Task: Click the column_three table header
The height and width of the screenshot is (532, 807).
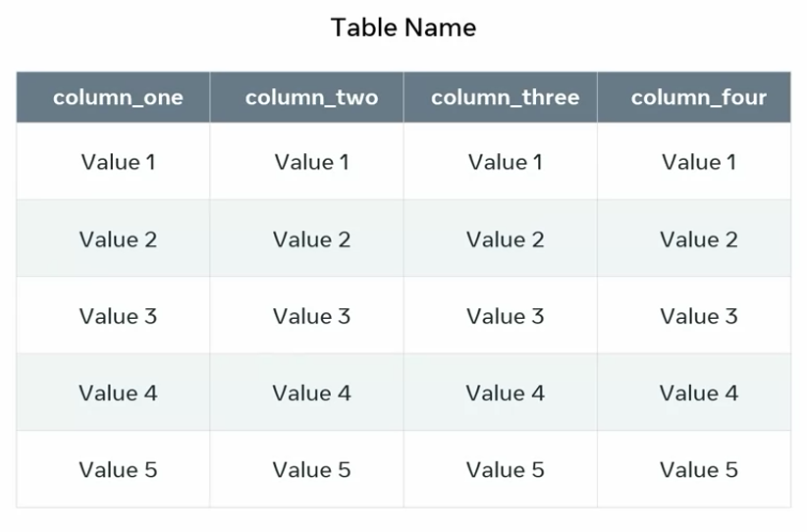Action: point(505,97)
